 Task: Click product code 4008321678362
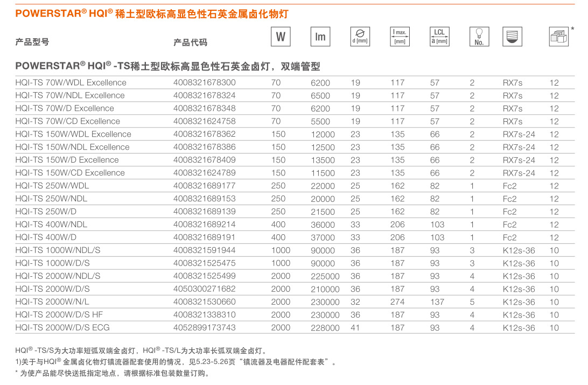tap(205, 134)
